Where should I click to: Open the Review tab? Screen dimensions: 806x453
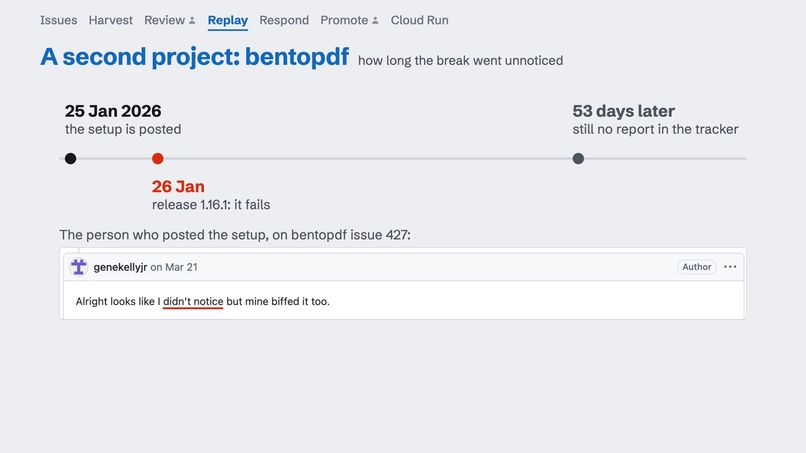[x=164, y=20]
